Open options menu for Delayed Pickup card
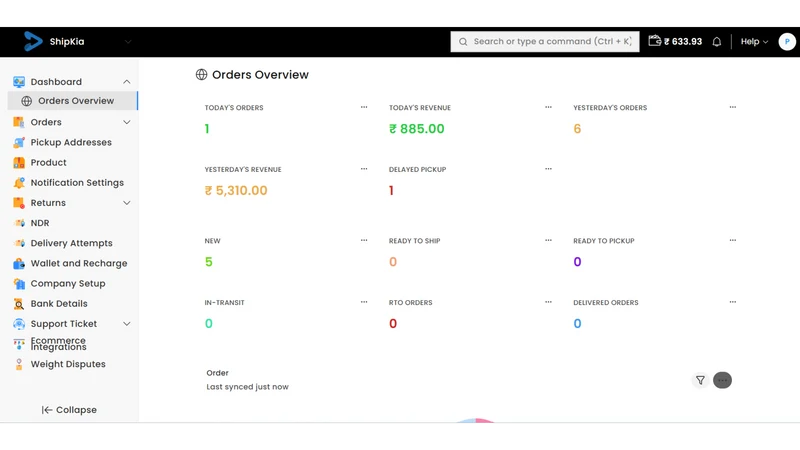The width and height of the screenshot is (800, 450). point(548,169)
